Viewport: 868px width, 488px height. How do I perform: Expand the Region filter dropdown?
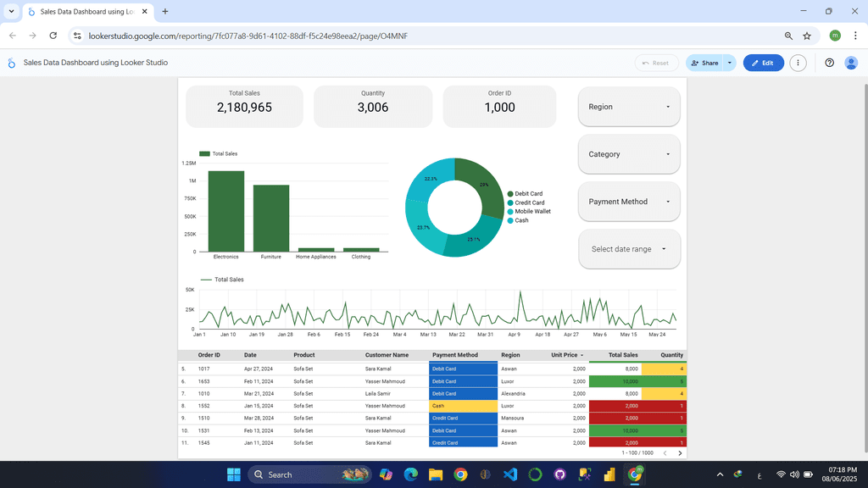tap(629, 107)
